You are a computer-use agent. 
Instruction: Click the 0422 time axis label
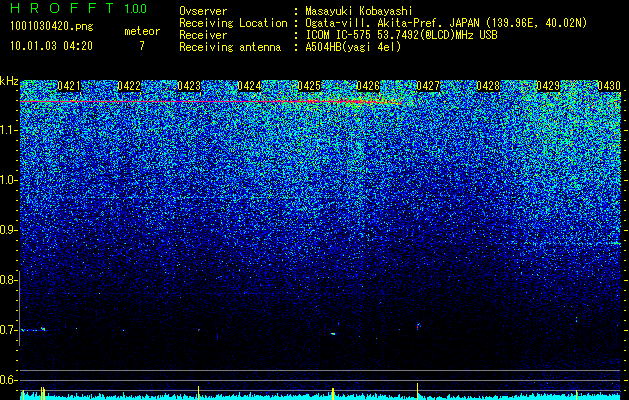129,86
